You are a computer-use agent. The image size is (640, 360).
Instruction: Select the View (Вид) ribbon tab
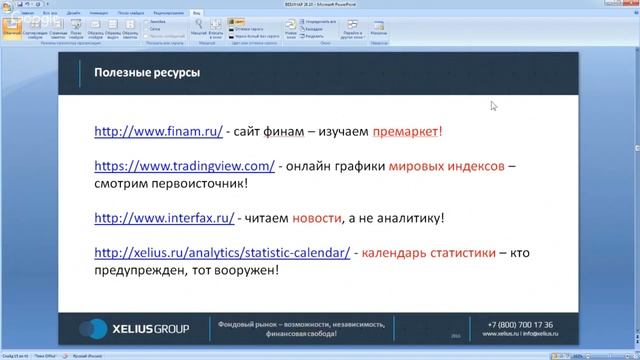click(196, 13)
